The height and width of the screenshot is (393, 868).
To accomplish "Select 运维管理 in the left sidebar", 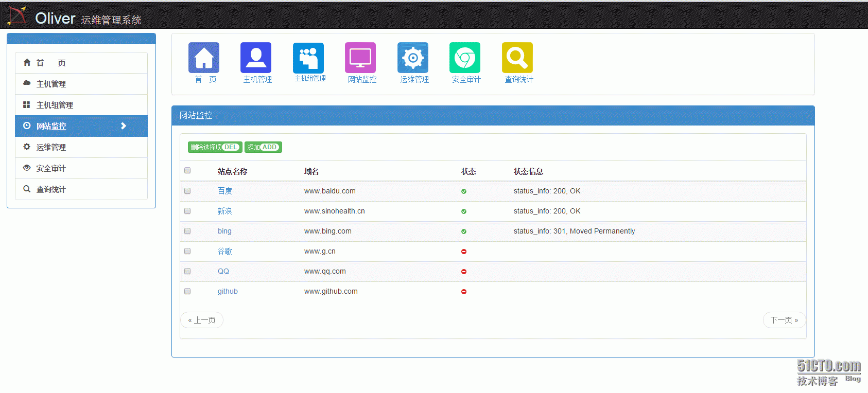I will 81,147.
